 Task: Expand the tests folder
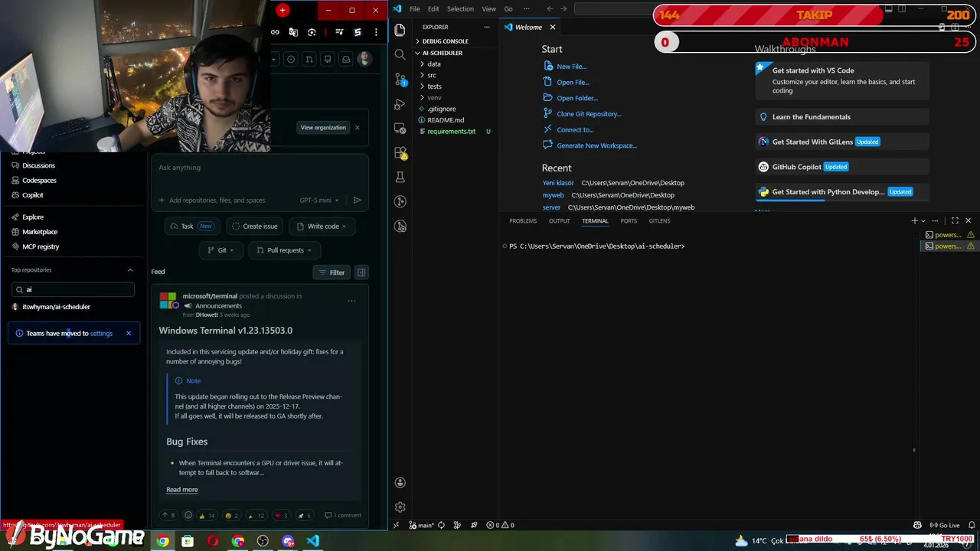(x=433, y=86)
